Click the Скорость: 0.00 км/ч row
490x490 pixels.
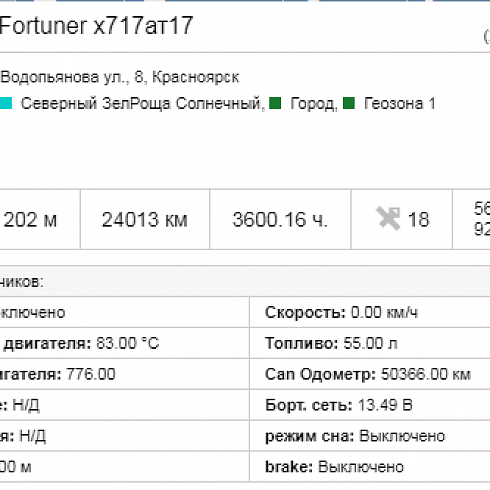click(370, 312)
